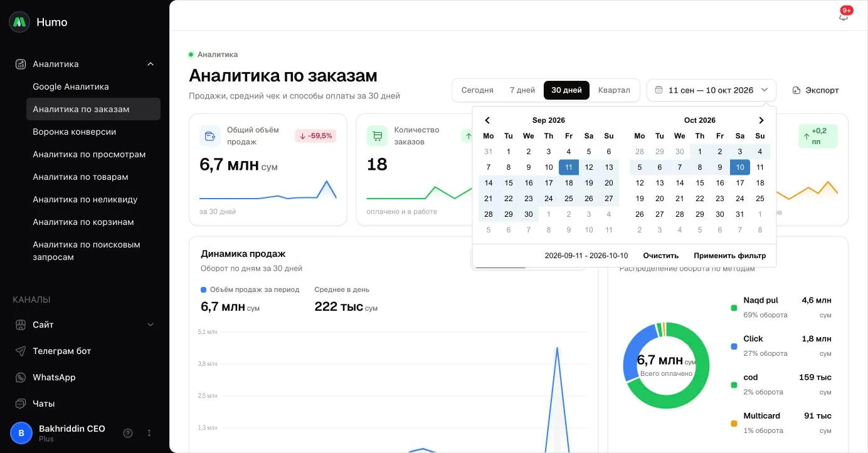This screenshot has width=868, height=453.
Task: Click Применить фильтр button
Action: point(730,256)
